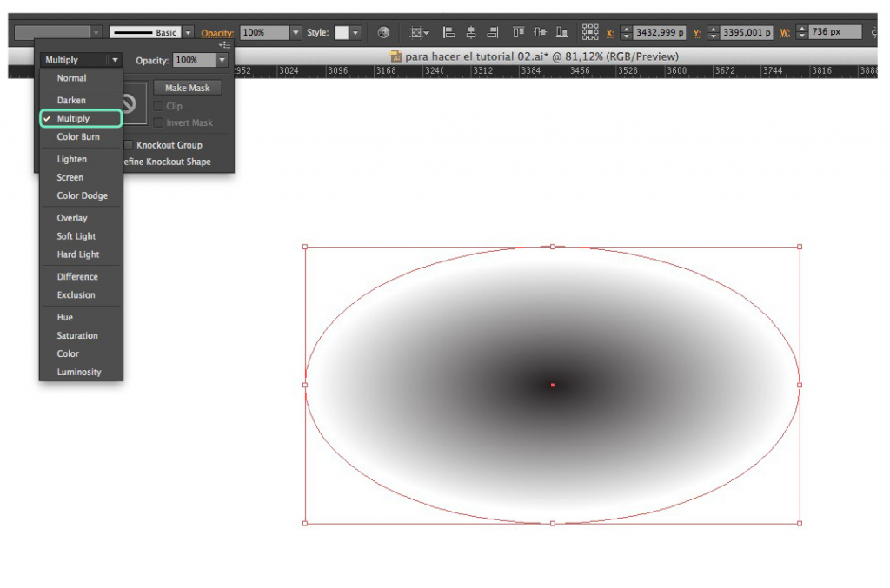Click the reference point grid icon
Viewport: 890px width, 588px height.
point(590,32)
